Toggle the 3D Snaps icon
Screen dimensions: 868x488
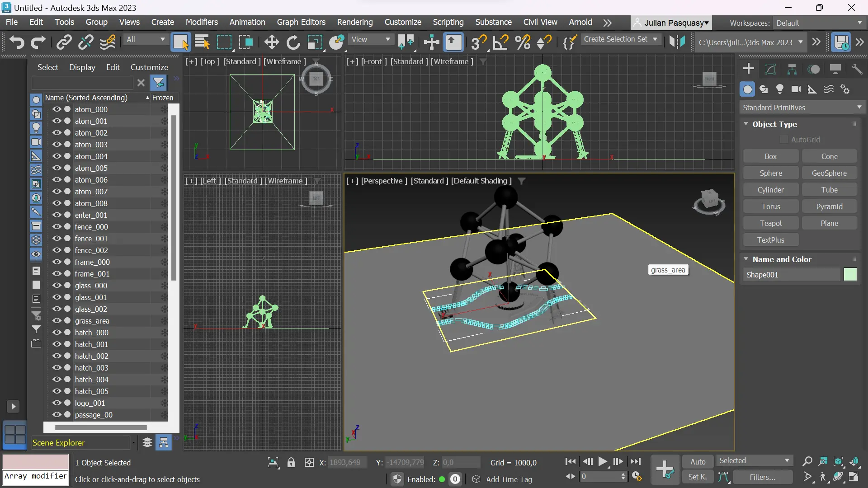coord(479,42)
